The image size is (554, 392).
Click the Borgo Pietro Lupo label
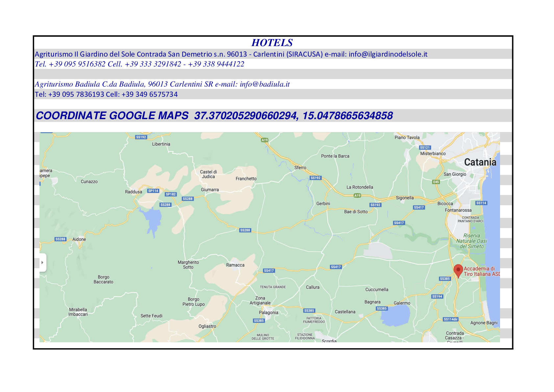[x=193, y=302]
